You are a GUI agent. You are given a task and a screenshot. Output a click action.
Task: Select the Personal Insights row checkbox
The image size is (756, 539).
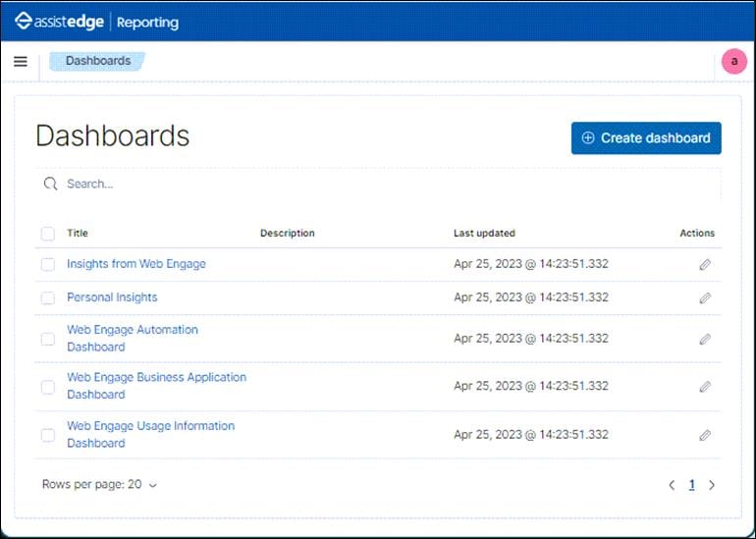click(48, 297)
